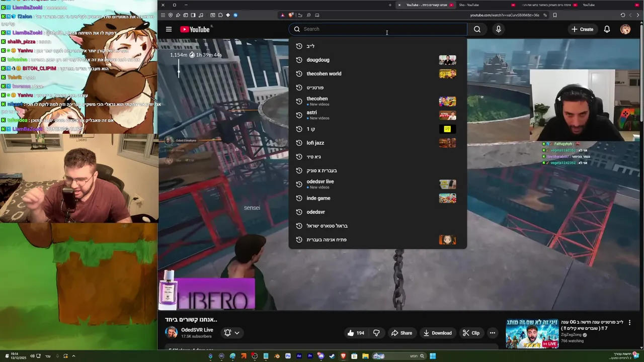The image size is (644, 362).
Task: Select the 'astri' search suggestion
Action: pyautogui.click(x=378, y=115)
